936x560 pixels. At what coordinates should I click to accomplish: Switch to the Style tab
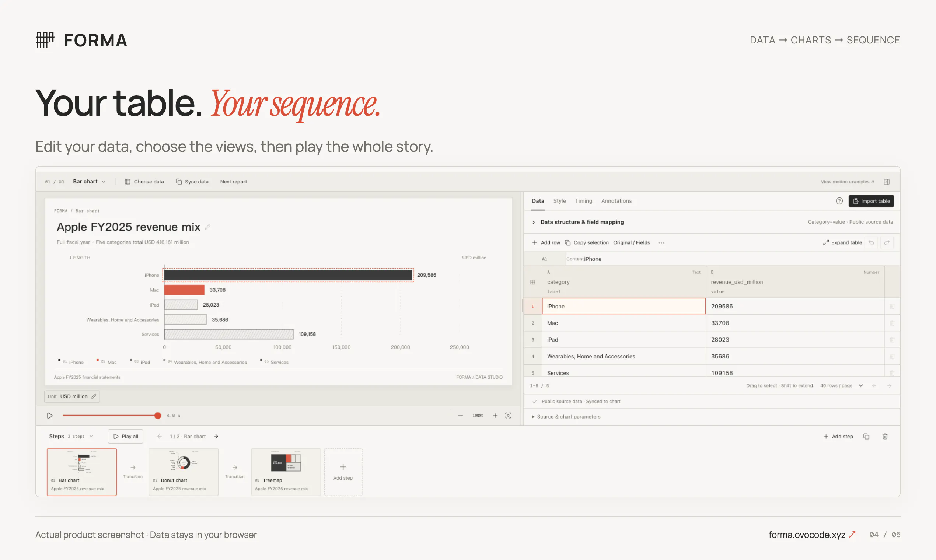pos(559,201)
